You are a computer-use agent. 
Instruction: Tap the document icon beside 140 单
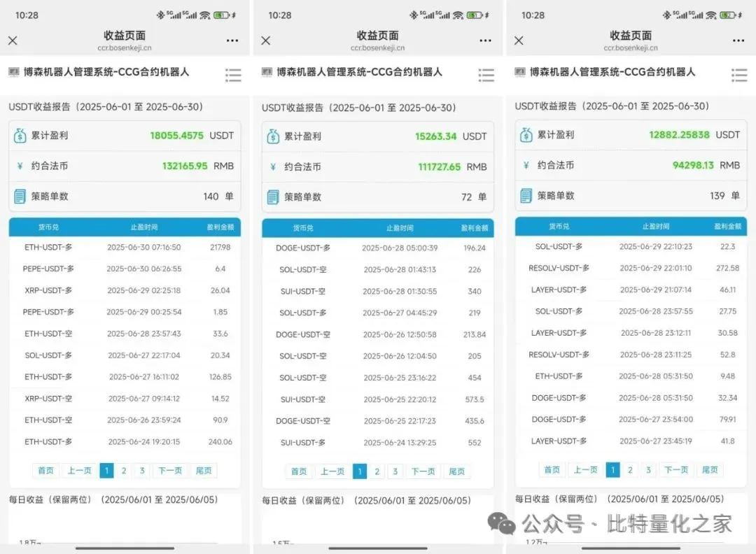[x=20, y=196]
